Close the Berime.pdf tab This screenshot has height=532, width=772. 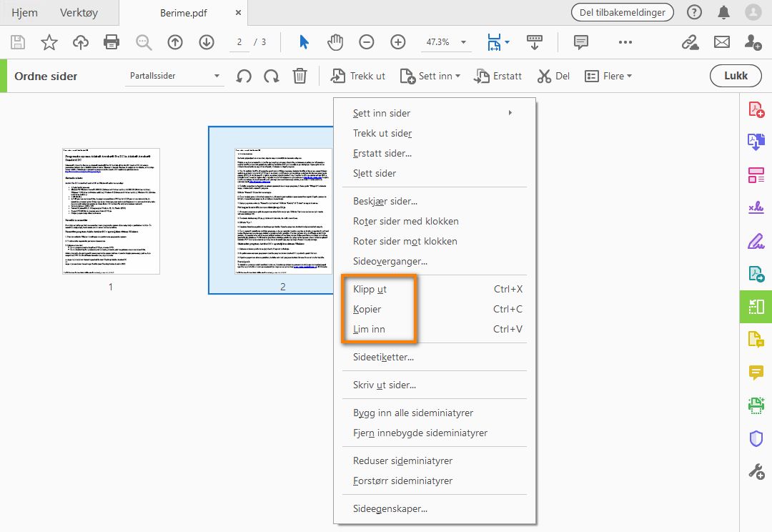pos(238,13)
